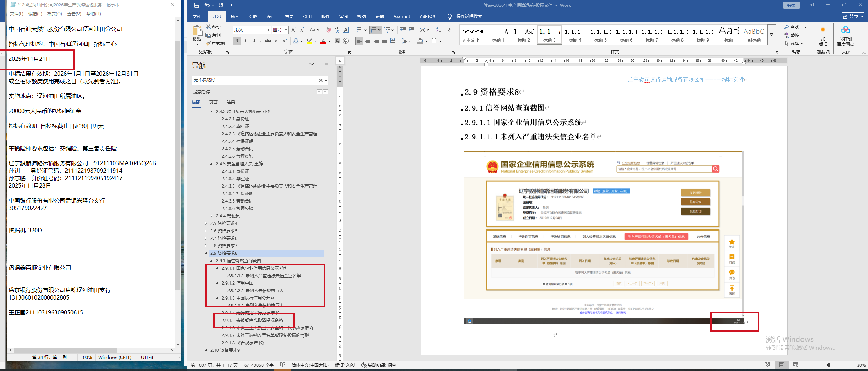
Task: Click the Replace (替换) icon in the Editing group
Action: coord(787,35)
